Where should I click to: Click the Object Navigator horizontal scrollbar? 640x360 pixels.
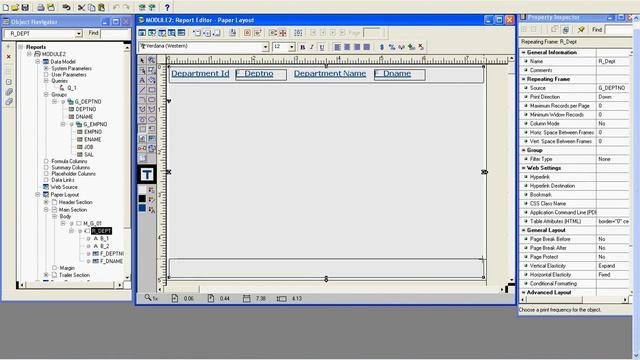pyautogui.click(x=70, y=285)
